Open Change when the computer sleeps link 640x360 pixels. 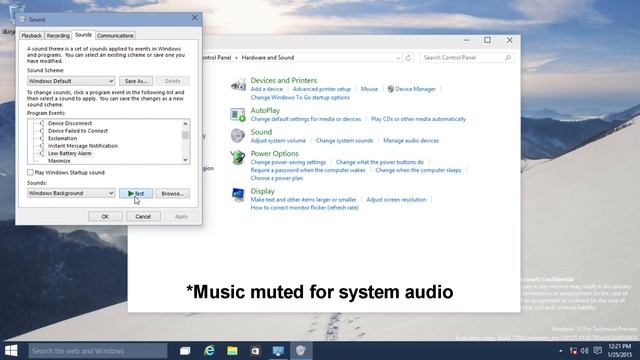tap(418, 170)
